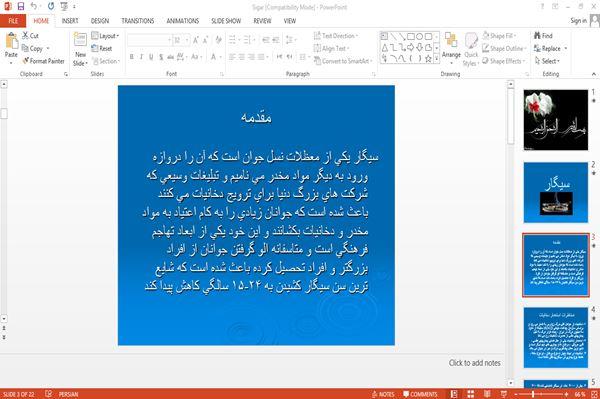Toggle Strikethrough formatting
Viewport: 600px width, 399px height.
tap(170, 57)
